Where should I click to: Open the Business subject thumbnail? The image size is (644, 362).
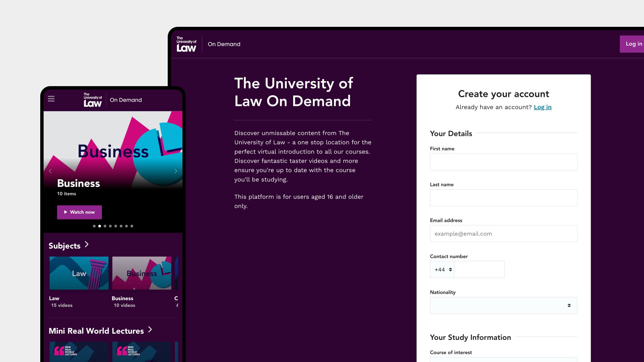pyautogui.click(x=142, y=273)
